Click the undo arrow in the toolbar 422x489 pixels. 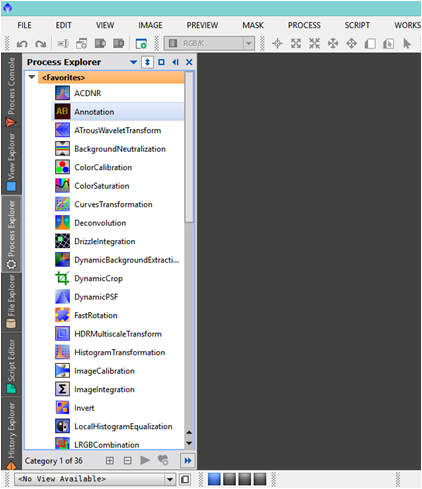[x=22, y=44]
